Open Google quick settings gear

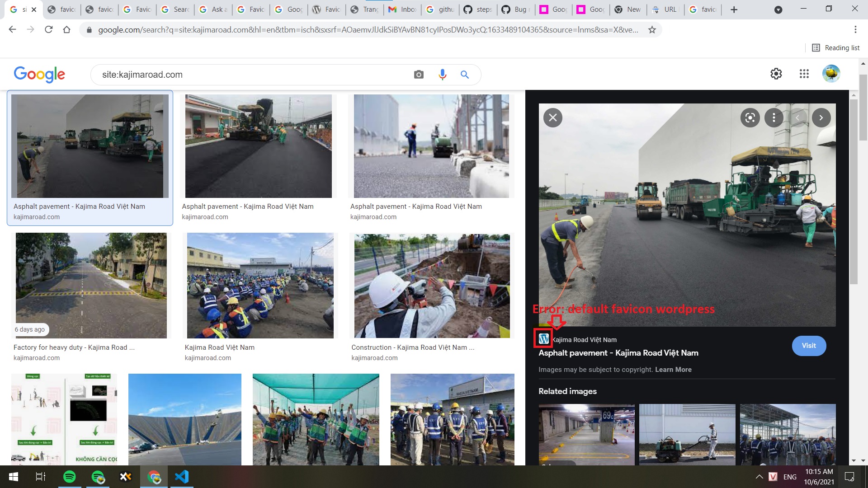tap(776, 74)
